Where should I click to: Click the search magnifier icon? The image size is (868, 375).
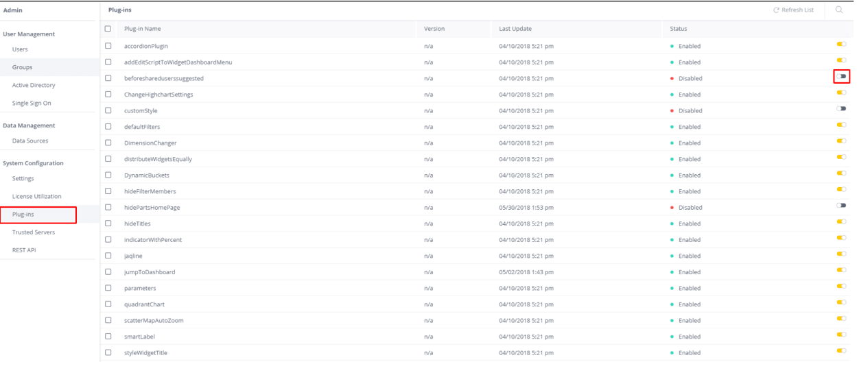point(838,10)
